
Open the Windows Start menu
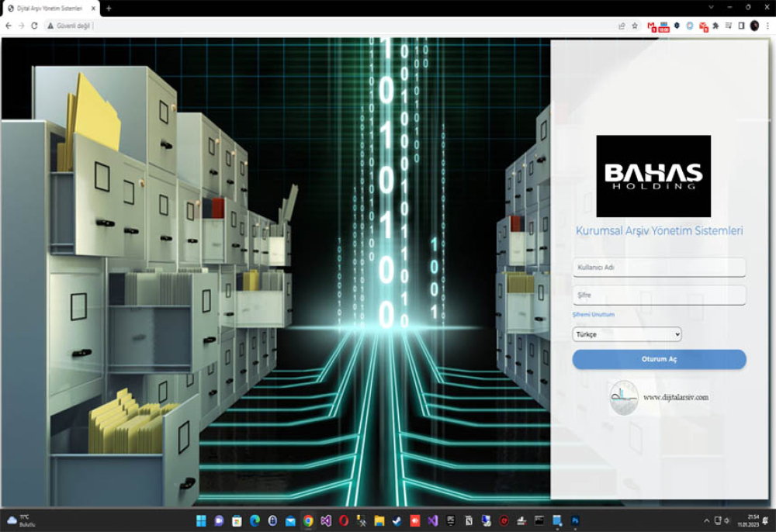(201, 520)
